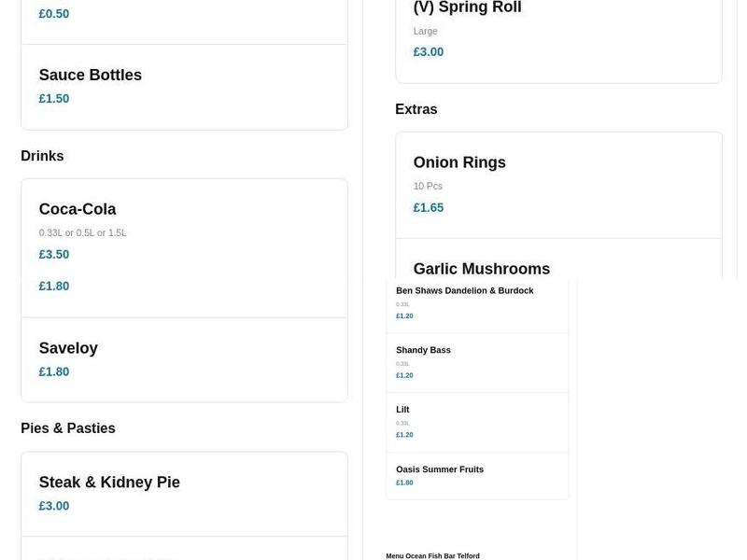Choose Ben Shaws Dandelion & Burdock
Viewport: 747px width, 560px height.
pyautogui.click(x=464, y=291)
